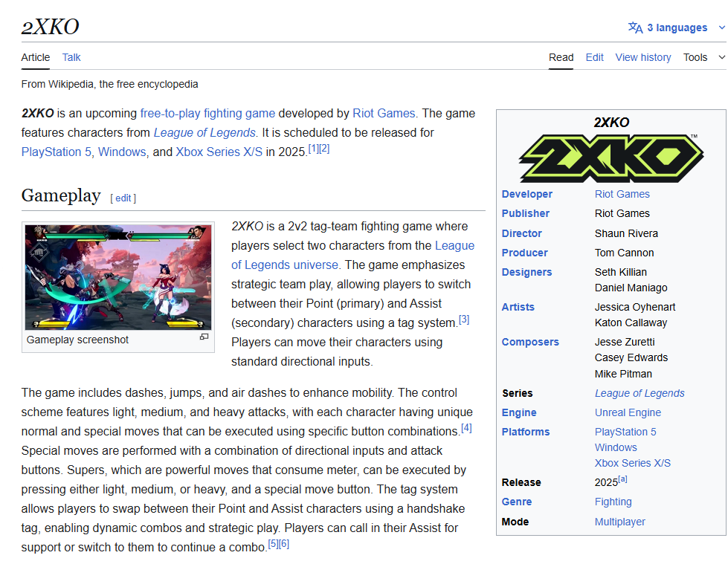Click the Composers label in the infobox
728x564 pixels.
[x=530, y=343]
